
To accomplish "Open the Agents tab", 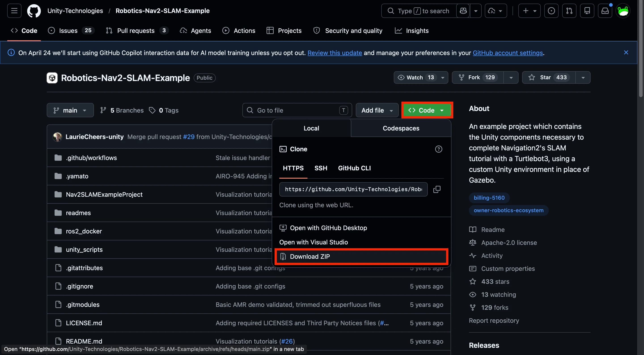I will click(x=195, y=30).
